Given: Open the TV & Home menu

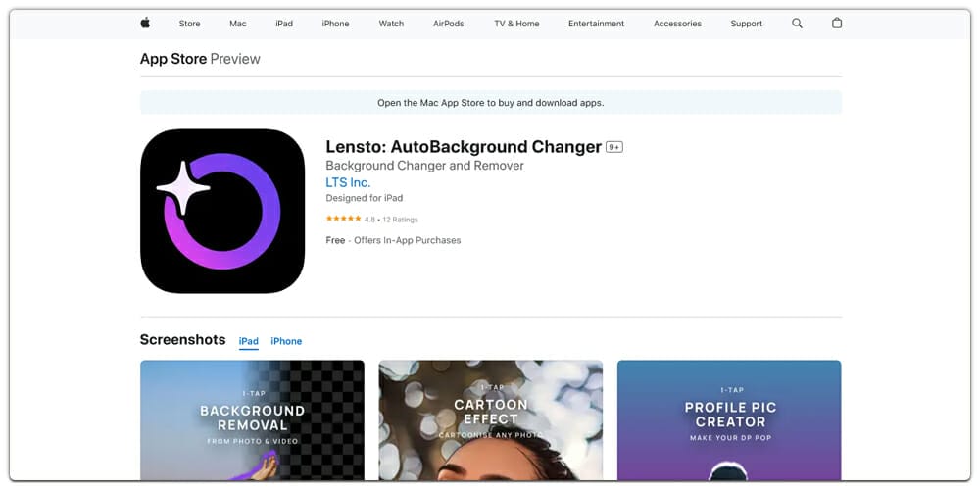Looking at the screenshot, I should (516, 24).
